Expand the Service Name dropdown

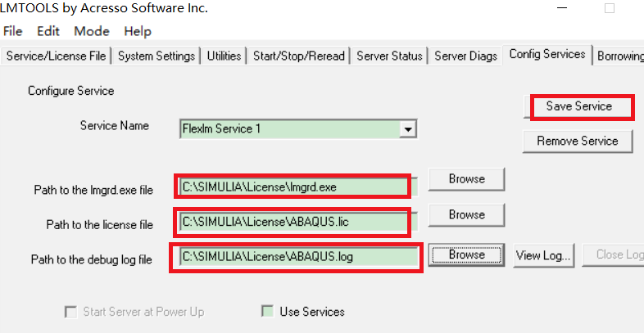pos(405,128)
